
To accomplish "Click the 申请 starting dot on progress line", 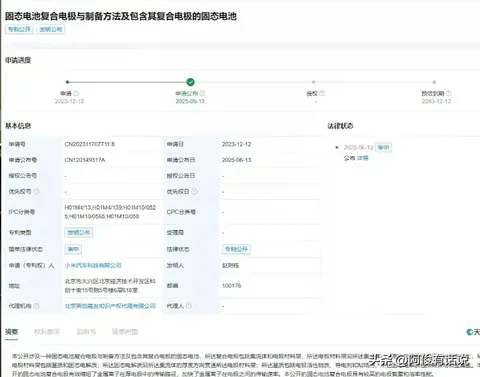I will coord(68,82).
